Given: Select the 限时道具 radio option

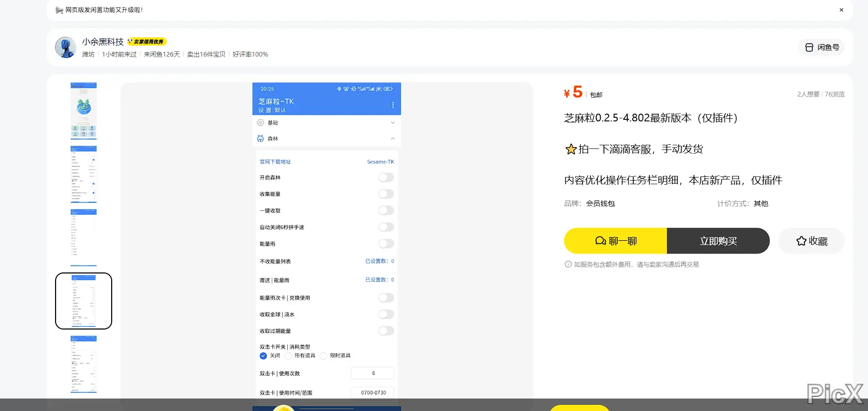Looking at the screenshot, I should pos(324,355).
